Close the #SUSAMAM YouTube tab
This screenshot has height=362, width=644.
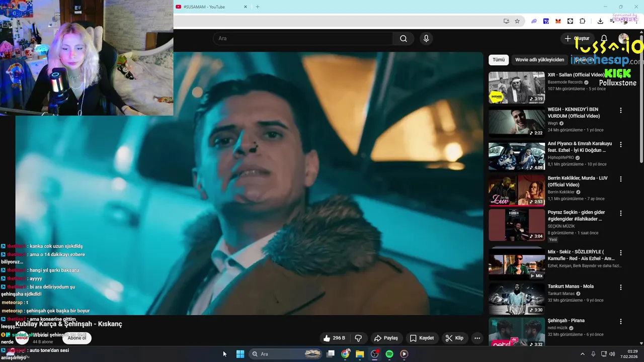point(246,7)
